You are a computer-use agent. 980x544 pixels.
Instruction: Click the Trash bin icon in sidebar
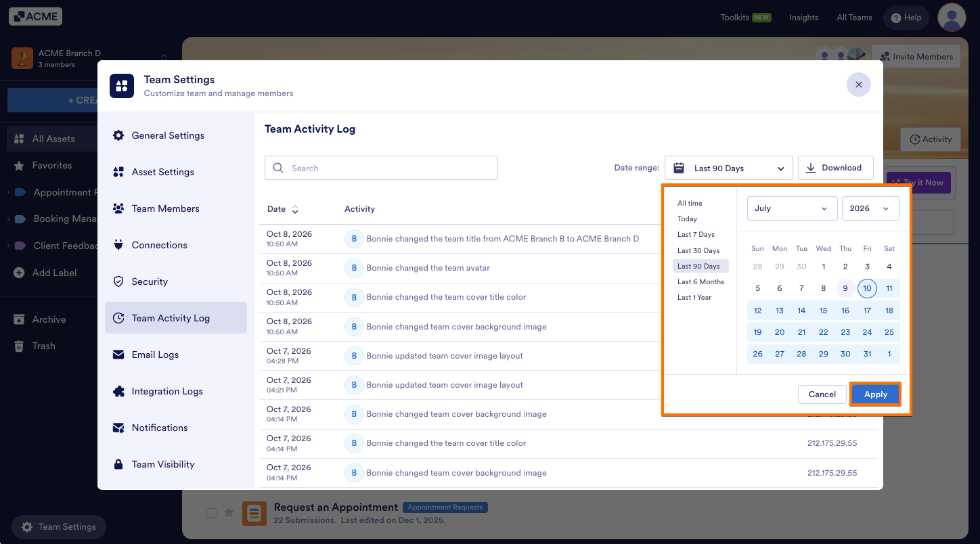pyautogui.click(x=19, y=346)
